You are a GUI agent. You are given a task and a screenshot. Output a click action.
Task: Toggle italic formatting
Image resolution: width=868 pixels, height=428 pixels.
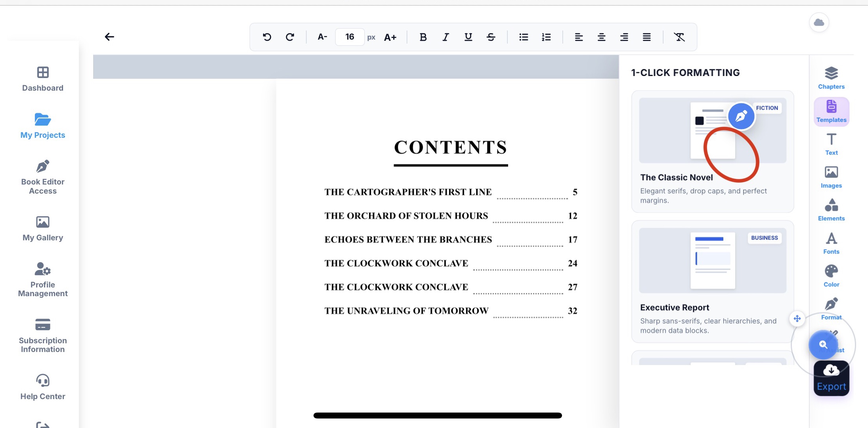point(445,37)
